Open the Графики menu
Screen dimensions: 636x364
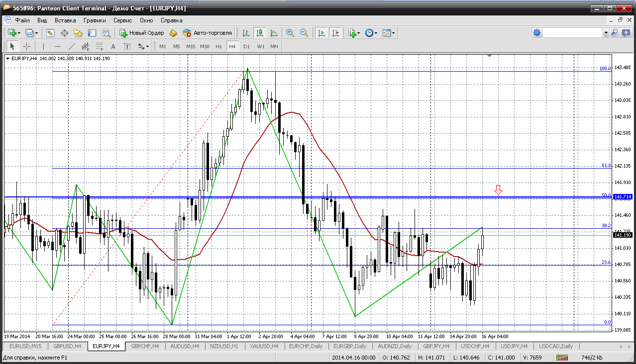tap(95, 20)
